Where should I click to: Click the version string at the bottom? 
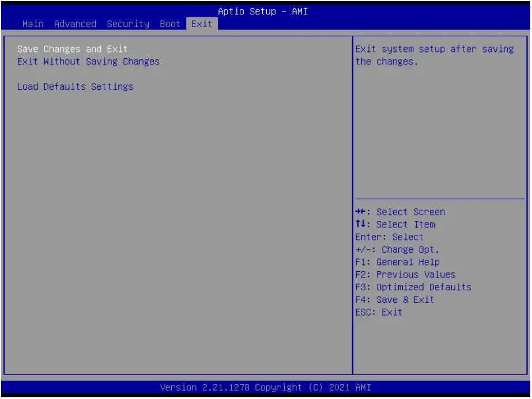pos(266,387)
